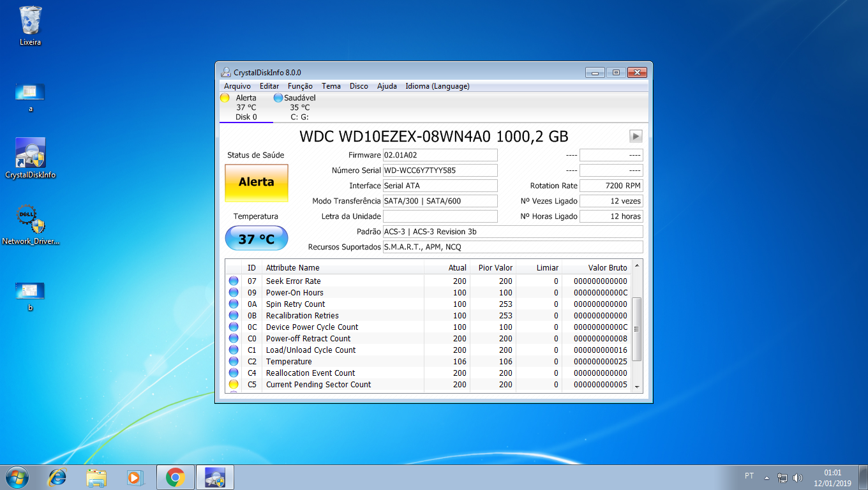Open the Editar menu
The width and height of the screenshot is (868, 490).
(269, 86)
